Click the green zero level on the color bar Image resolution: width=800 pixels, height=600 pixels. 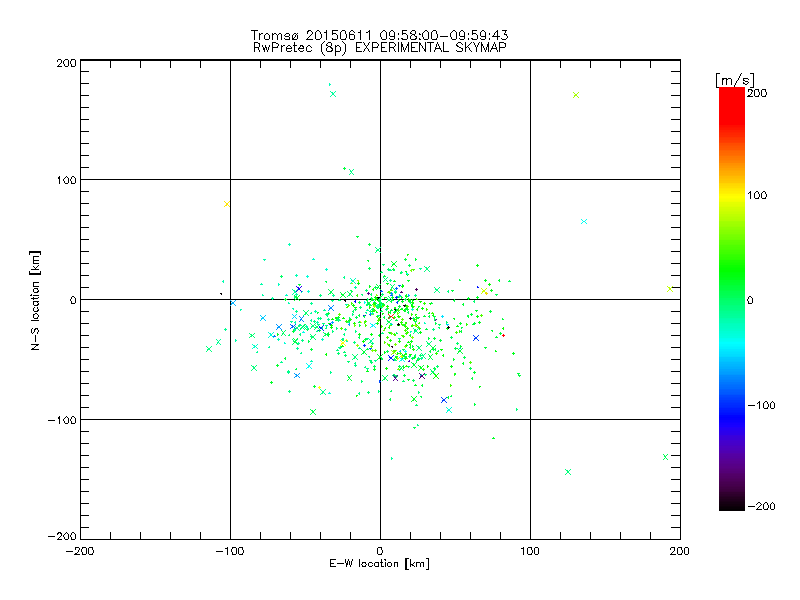(x=731, y=299)
